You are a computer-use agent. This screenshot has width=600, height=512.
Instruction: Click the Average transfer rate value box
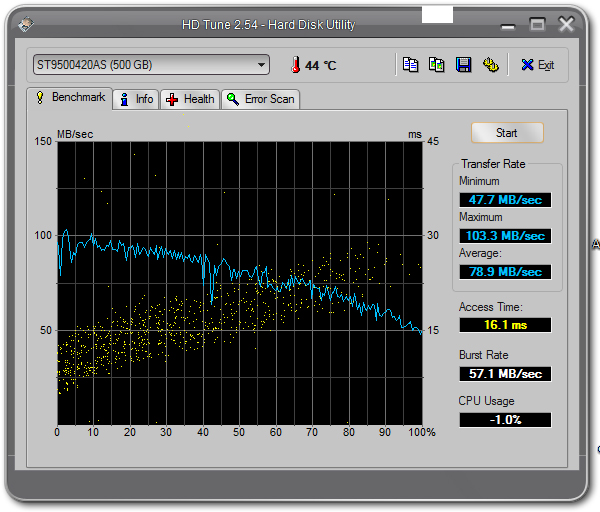[504, 271]
